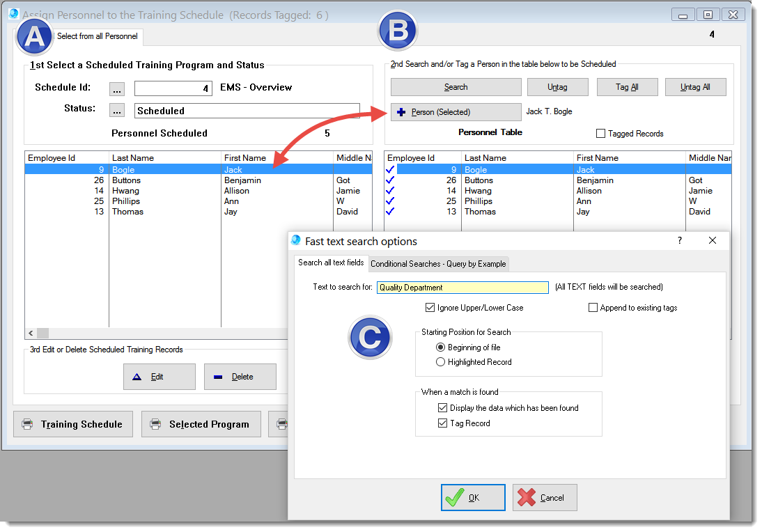Switch to Conditional Searches - Query by Example tab

click(x=439, y=264)
